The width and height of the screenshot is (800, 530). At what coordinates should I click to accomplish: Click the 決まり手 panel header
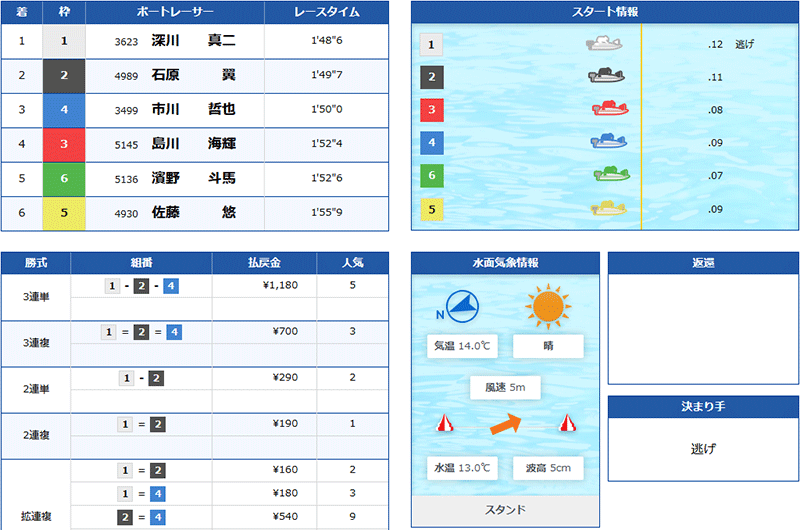coord(703,407)
